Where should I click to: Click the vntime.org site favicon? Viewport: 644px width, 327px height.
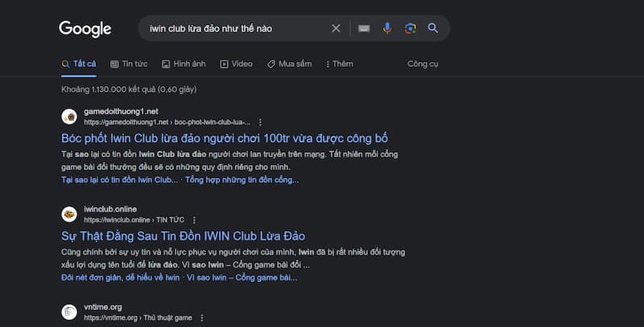coord(69,313)
